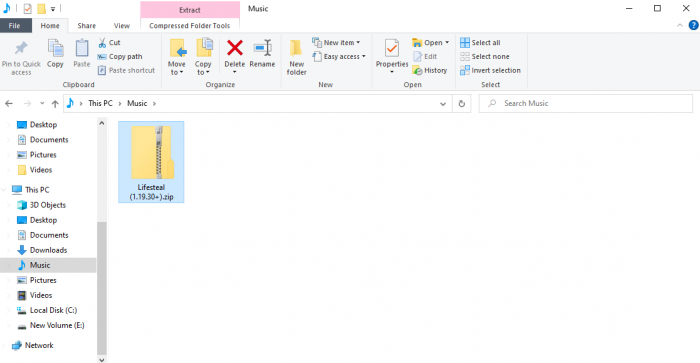Screen dimensions: 700x363
Task: Open the File menu
Action: click(x=15, y=26)
